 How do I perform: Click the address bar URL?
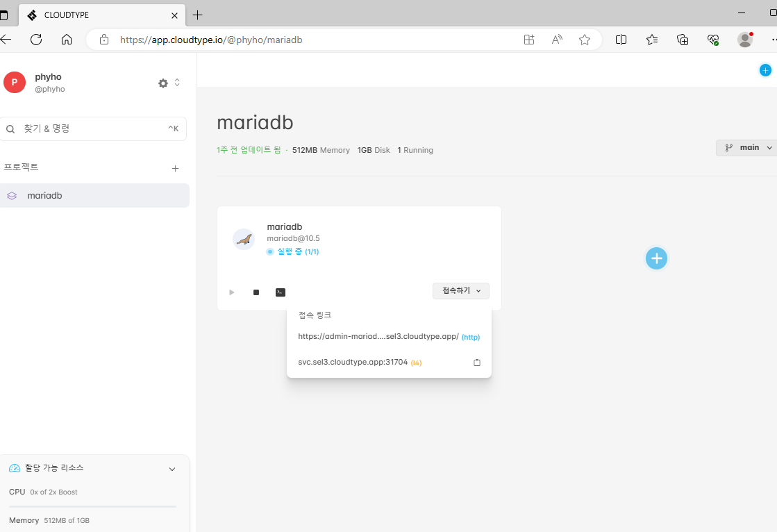211,40
